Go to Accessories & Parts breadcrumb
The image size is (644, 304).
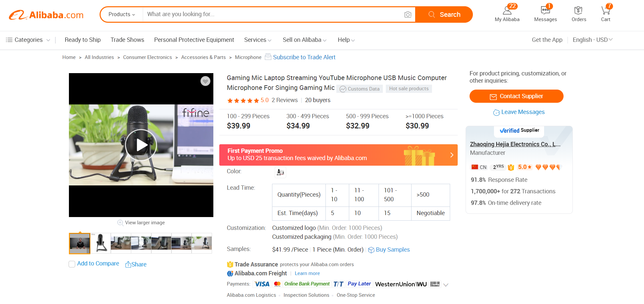[203, 57]
